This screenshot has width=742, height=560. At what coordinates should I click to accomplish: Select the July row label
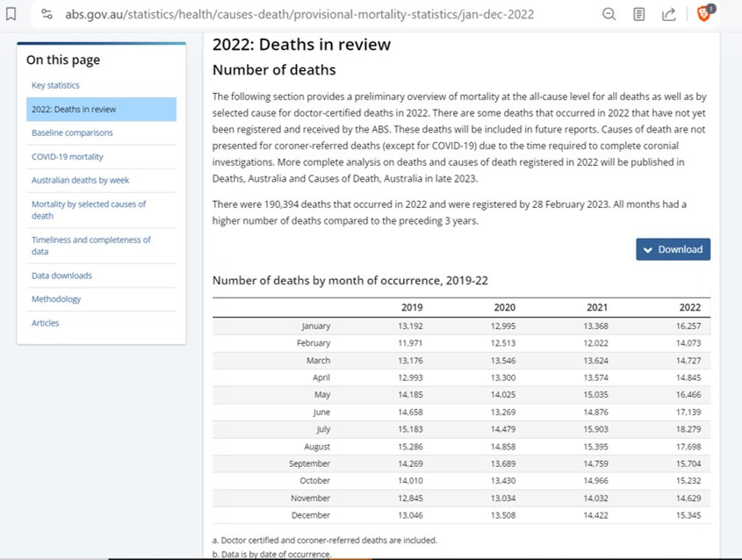(x=323, y=429)
